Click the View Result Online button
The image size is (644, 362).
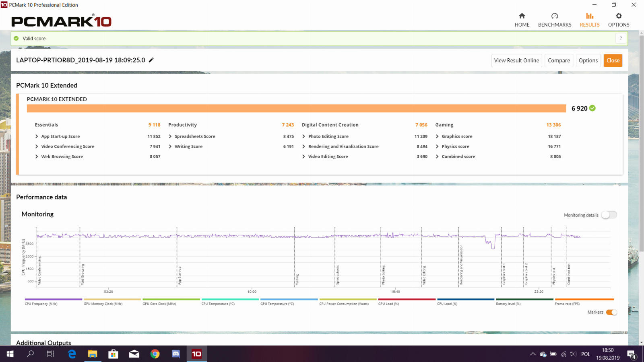click(x=516, y=60)
